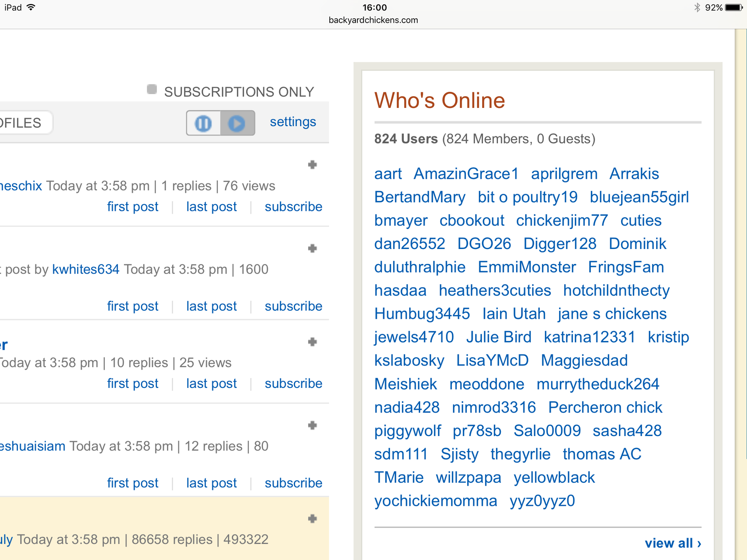Tap the Wi-Fi status icon
This screenshot has width=747, height=560.
coord(31,7)
